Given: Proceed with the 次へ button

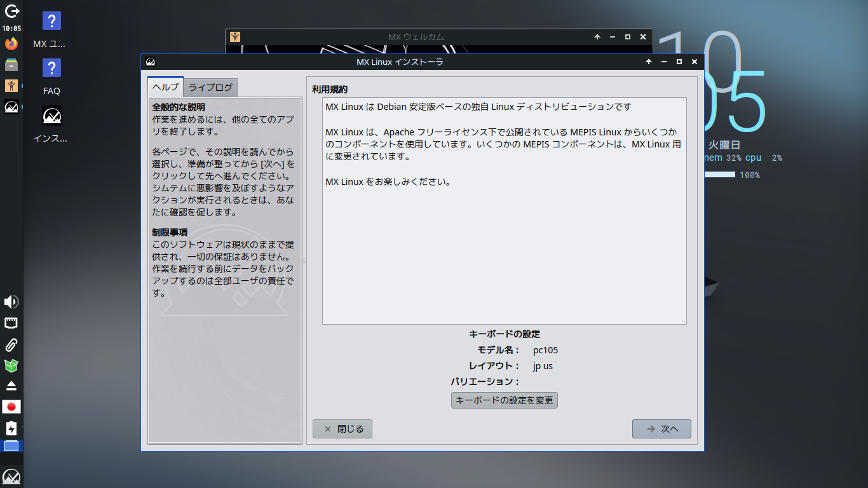Looking at the screenshot, I should 661,429.
